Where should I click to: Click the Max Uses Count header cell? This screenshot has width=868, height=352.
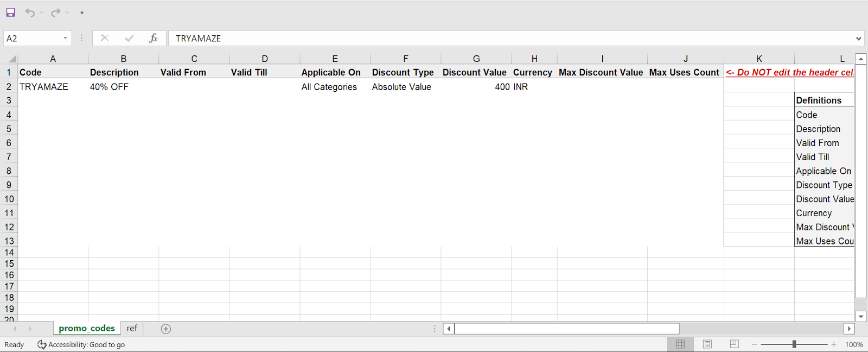[x=685, y=72]
